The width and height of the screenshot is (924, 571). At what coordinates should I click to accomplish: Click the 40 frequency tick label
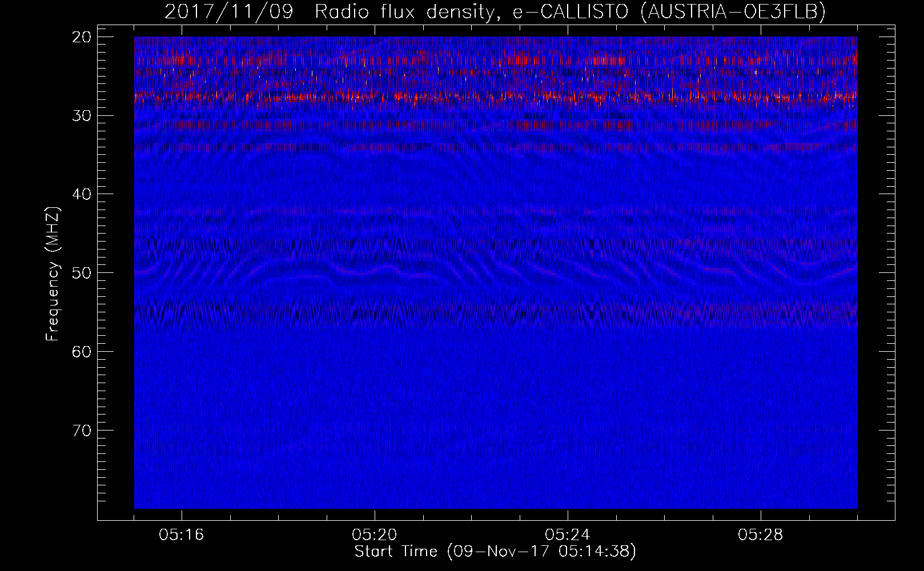(x=83, y=195)
